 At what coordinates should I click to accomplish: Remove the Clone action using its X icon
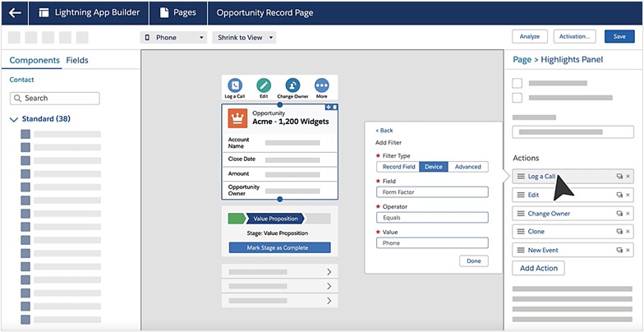(628, 232)
